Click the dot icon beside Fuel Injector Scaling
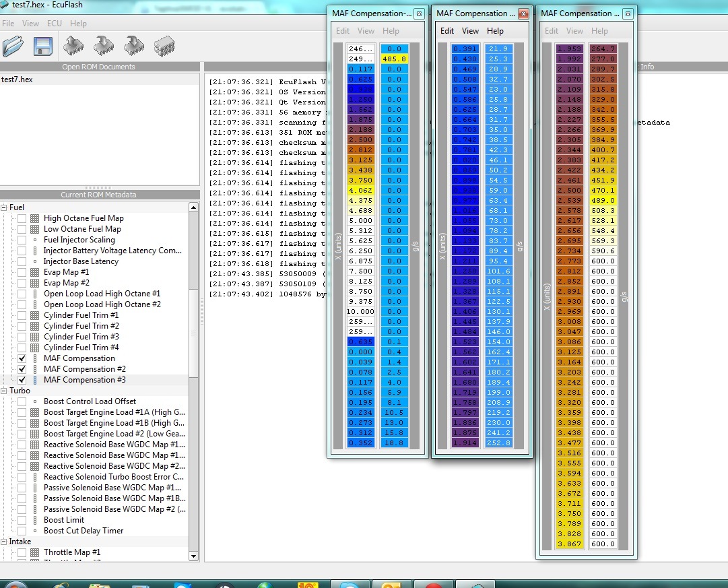 click(x=35, y=240)
